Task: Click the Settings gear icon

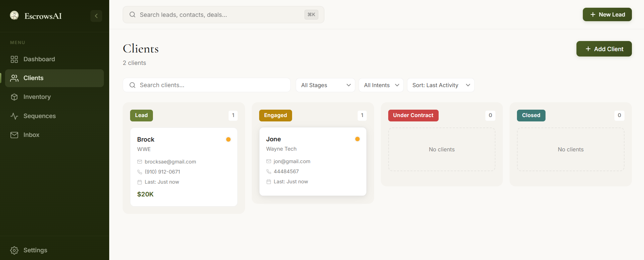Action: 14,250
